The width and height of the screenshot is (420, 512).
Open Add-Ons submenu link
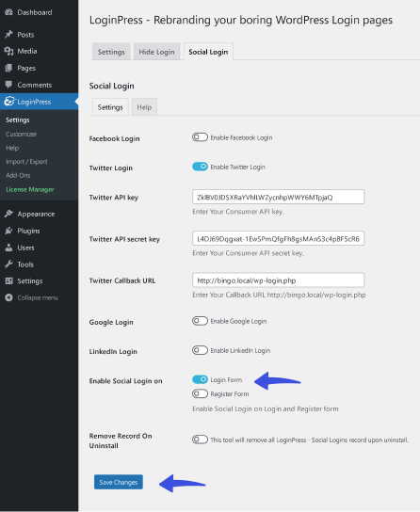click(18, 175)
